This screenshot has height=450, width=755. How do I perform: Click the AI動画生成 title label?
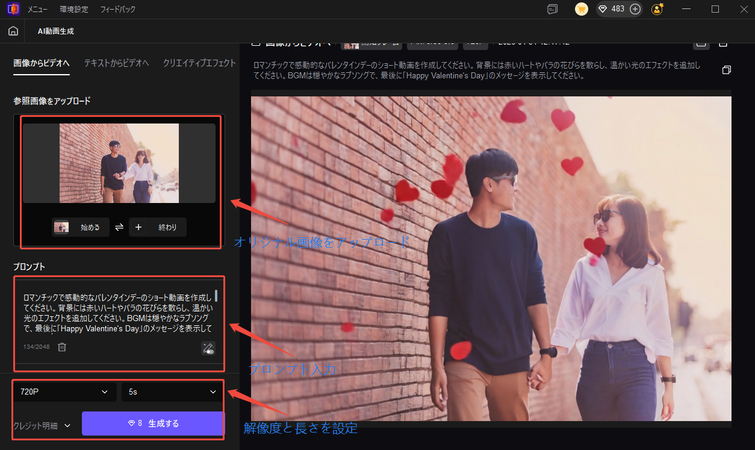click(x=56, y=31)
